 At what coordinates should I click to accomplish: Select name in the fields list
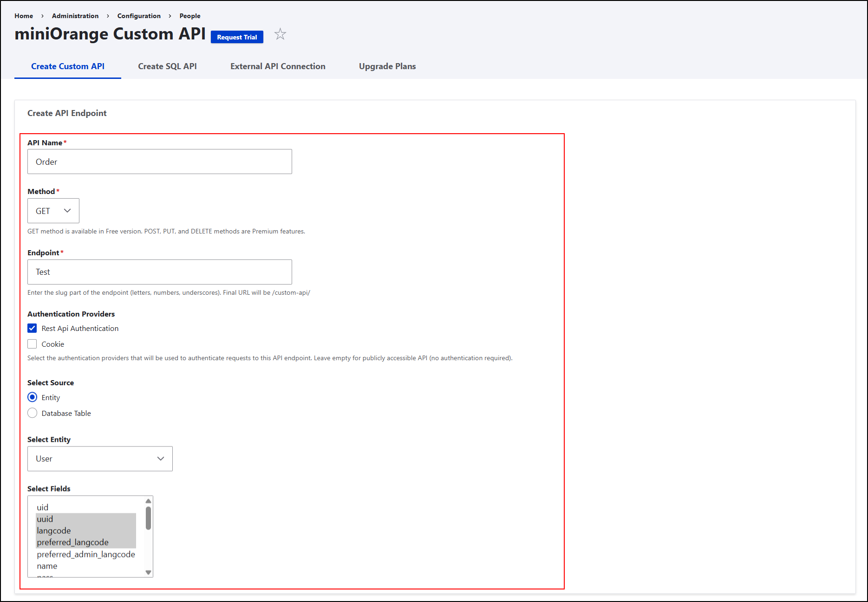click(x=86, y=566)
